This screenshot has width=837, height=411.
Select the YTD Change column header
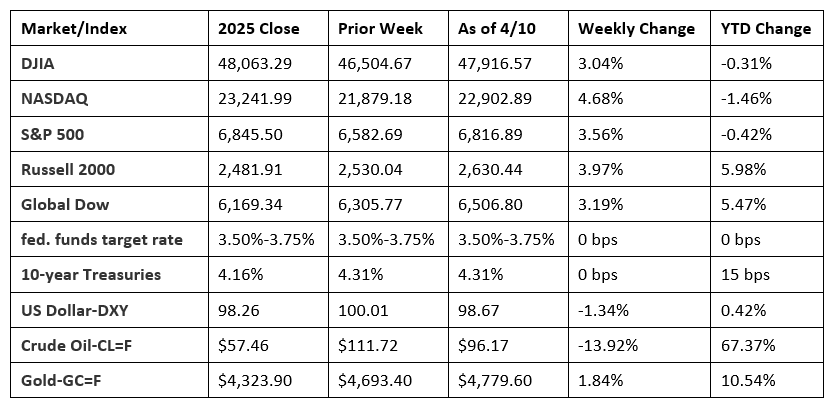click(x=765, y=29)
